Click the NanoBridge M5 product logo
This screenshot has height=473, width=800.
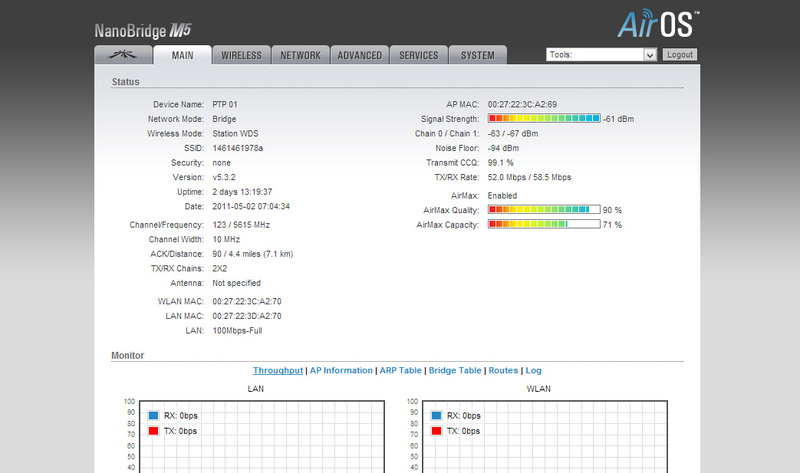143,31
